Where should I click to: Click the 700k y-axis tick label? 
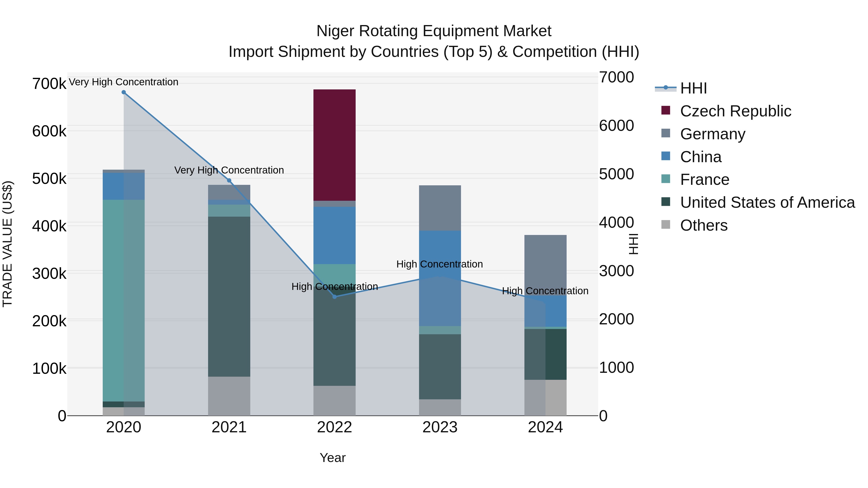click(x=49, y=84)
